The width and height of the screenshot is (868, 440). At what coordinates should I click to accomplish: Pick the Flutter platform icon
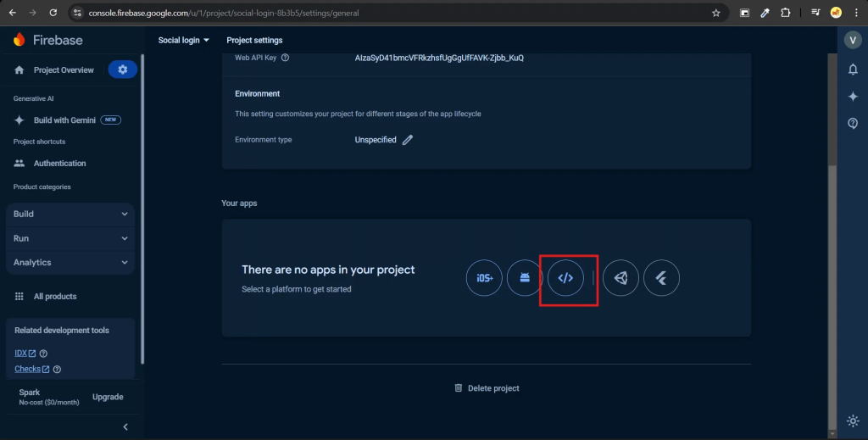pyautogui.click(x=661, y=278)
